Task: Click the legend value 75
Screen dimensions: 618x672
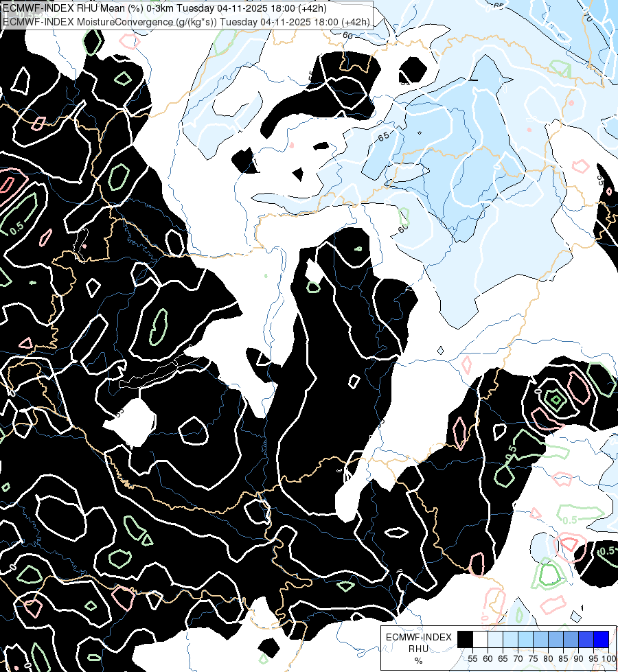Action: pos(533,659)
